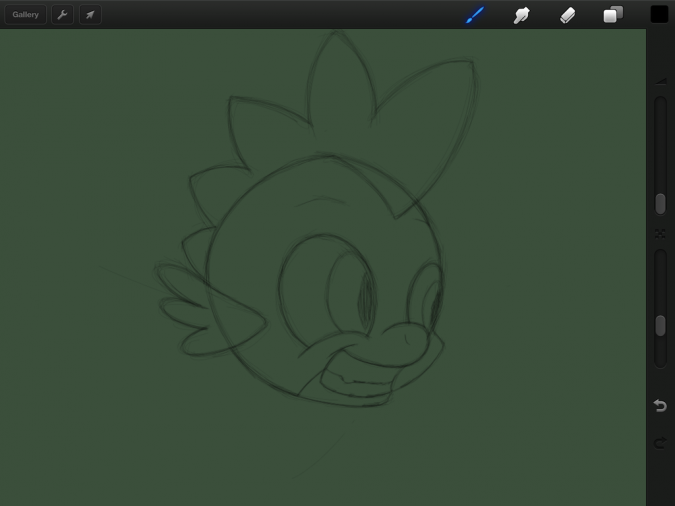
Task: Select the Eraser tool
Action: point(567,15)
